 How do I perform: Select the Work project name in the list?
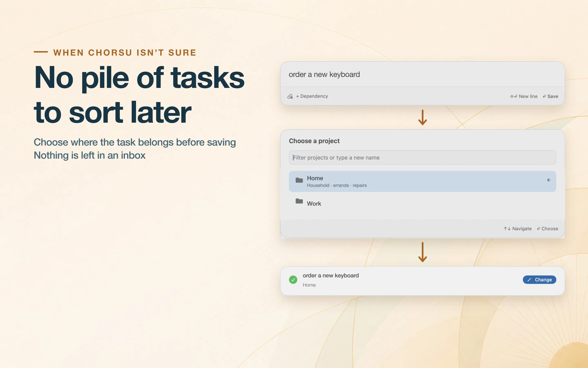click(x=314, y=203)
